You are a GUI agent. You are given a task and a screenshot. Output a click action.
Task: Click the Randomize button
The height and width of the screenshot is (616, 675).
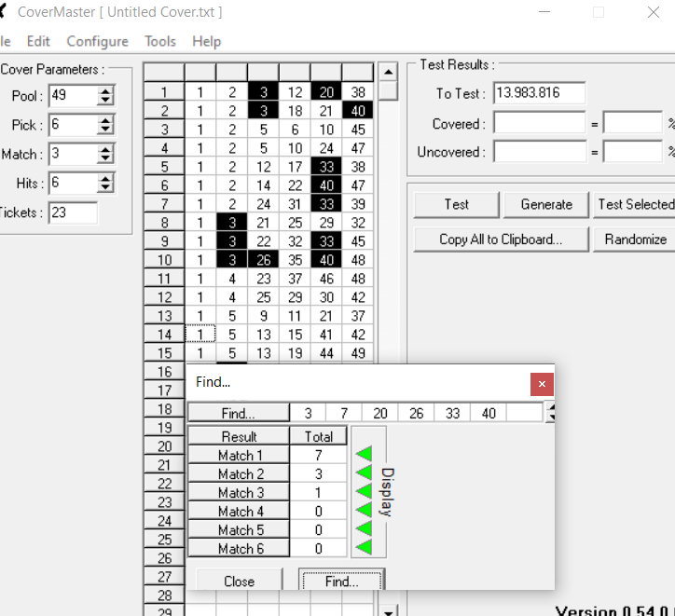coord(635,240)
